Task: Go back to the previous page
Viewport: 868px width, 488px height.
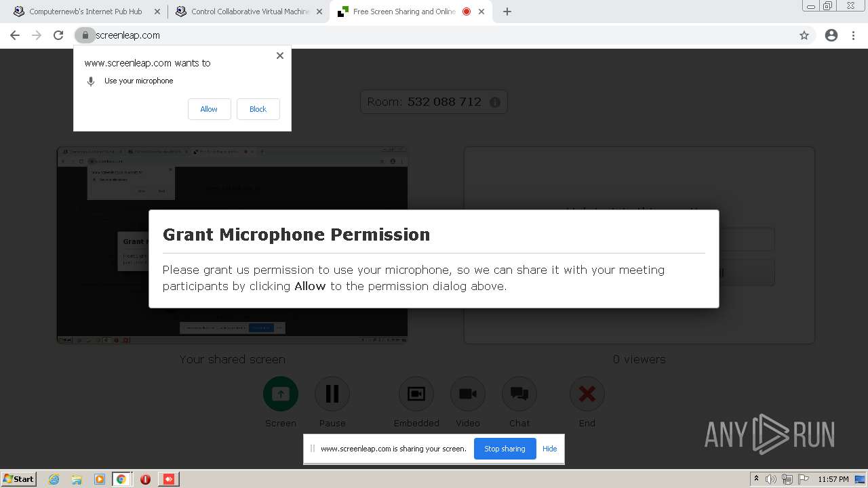Action: pyautogui.click(x=15, y=35)
